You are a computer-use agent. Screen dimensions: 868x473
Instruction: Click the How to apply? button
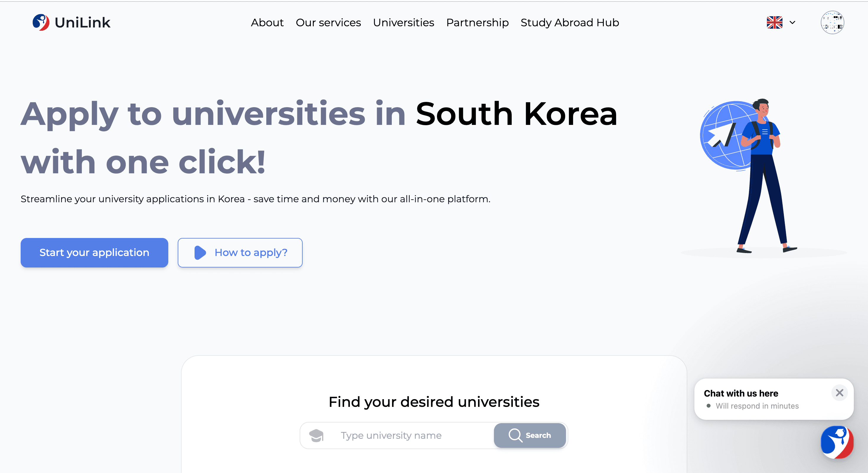click(240, 253)
